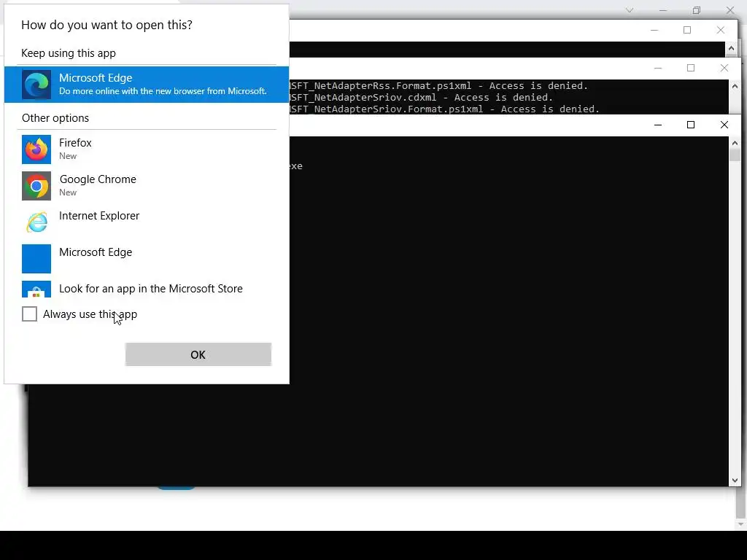Screen dimensions: 747x560
Task: Close the background browser window
Action: click(729, 10)
